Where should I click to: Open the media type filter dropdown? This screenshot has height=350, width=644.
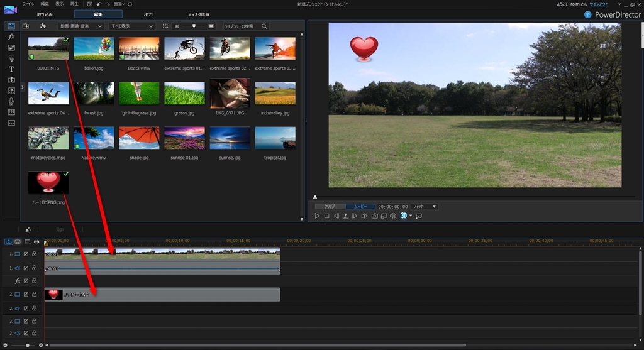click(x=80, y=26)
